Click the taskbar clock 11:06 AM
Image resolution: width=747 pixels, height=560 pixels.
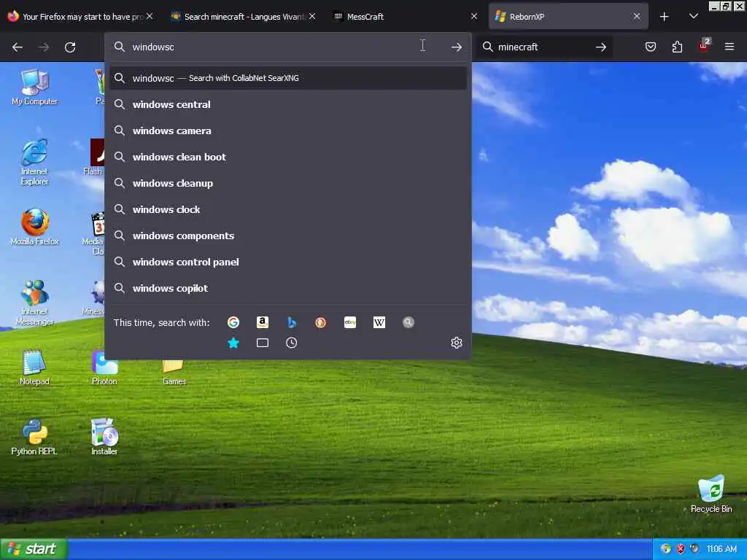click(x=721, y=549)
